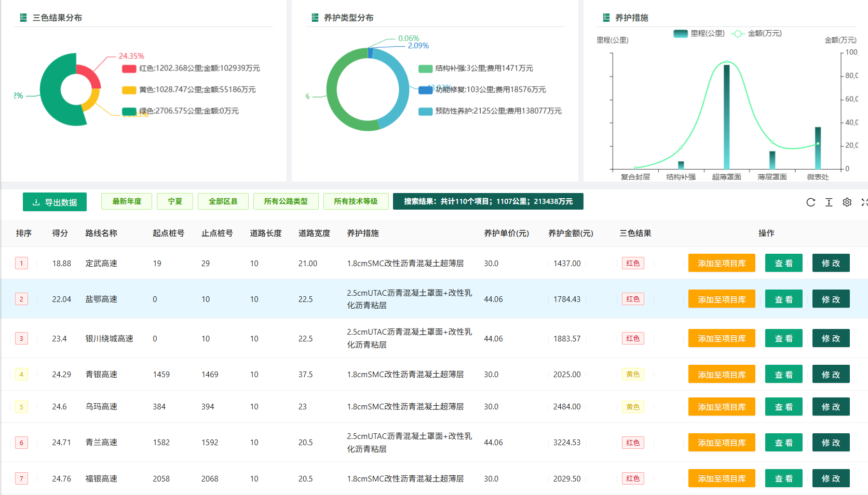Open the row density icon
Image resolution: width=868 pixels, height=495 pixels.
coord(829,202)
